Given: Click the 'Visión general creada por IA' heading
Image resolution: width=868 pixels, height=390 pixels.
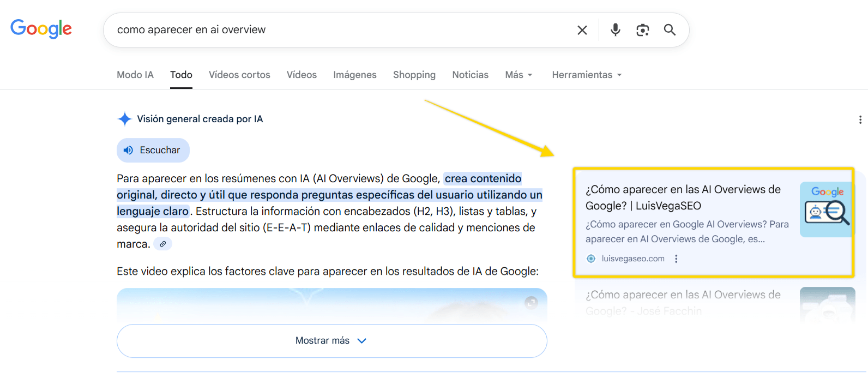Looking at the screenshot, I should coord(200,119).
